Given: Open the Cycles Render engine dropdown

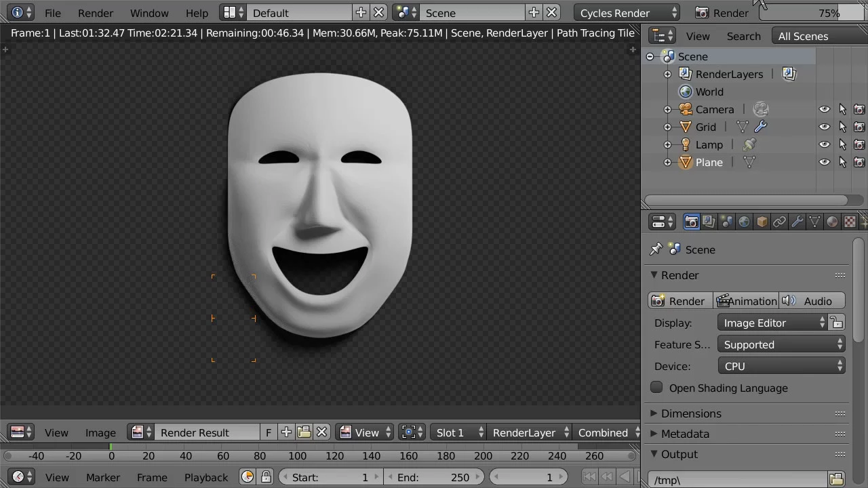Looking at the screenshot, I should point(627,13).
